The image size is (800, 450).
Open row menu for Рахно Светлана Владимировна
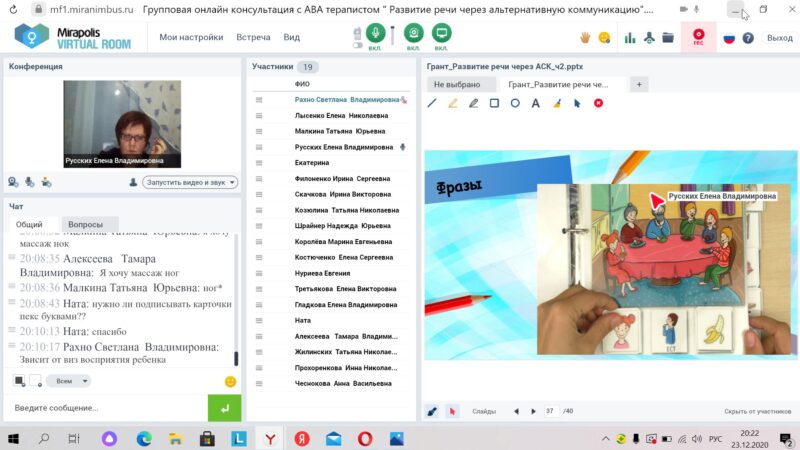click(x=259, y=100)
